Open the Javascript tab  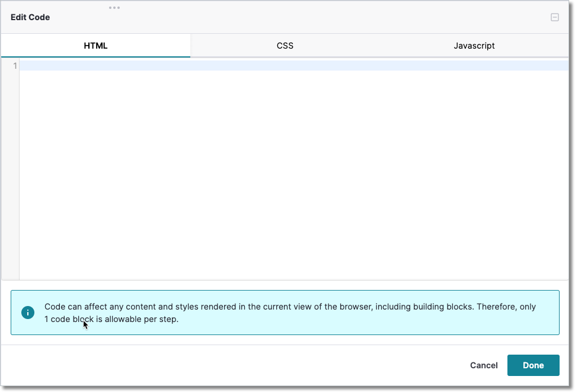tap(474, 46)
